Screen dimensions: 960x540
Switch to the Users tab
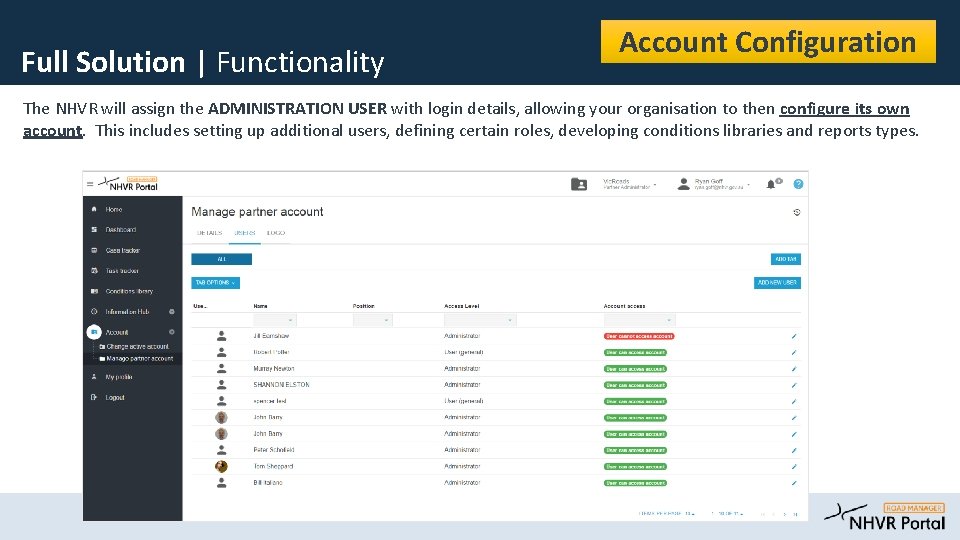tap(244, 233)
